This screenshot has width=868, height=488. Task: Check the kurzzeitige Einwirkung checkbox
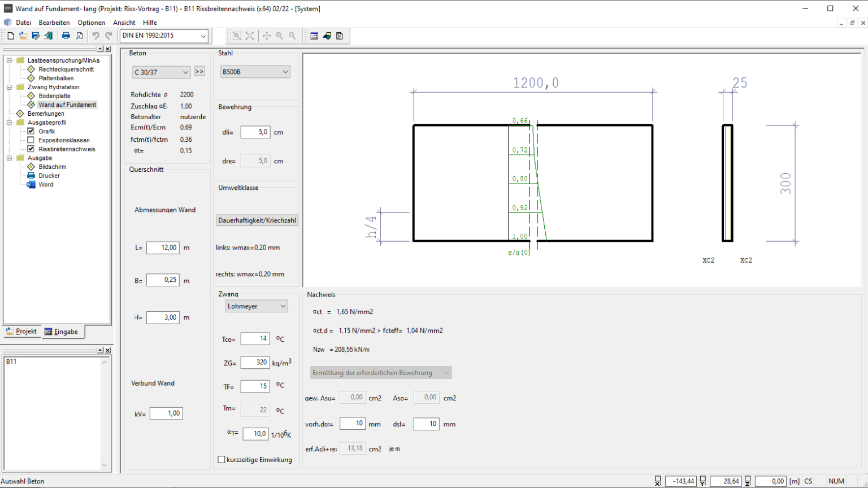pos(222,460)
